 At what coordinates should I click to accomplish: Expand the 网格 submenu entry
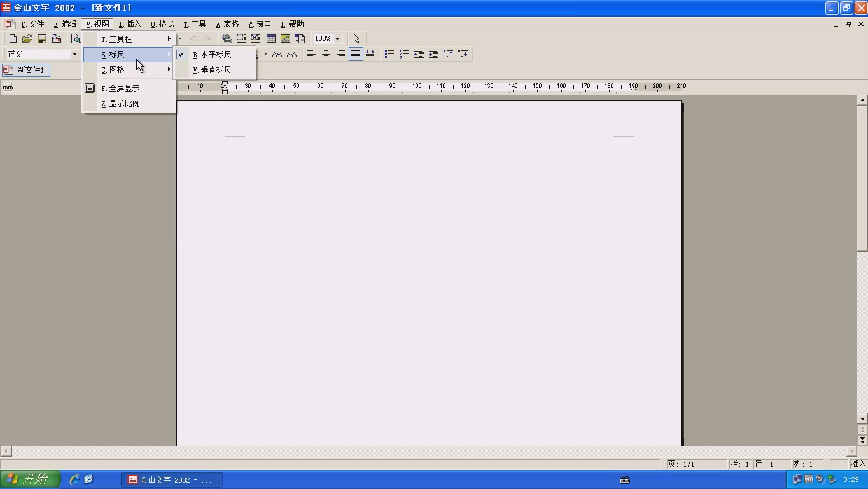(x=129, y=70)
